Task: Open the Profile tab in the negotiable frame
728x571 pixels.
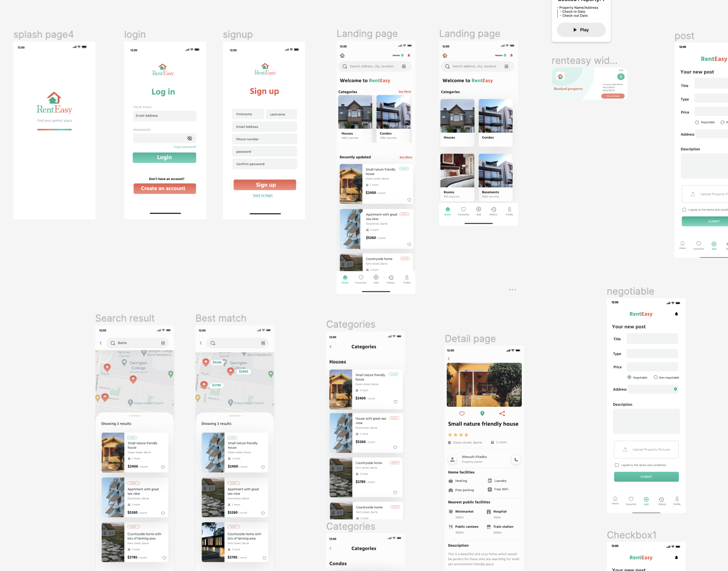Action: [x=677, y=501]
